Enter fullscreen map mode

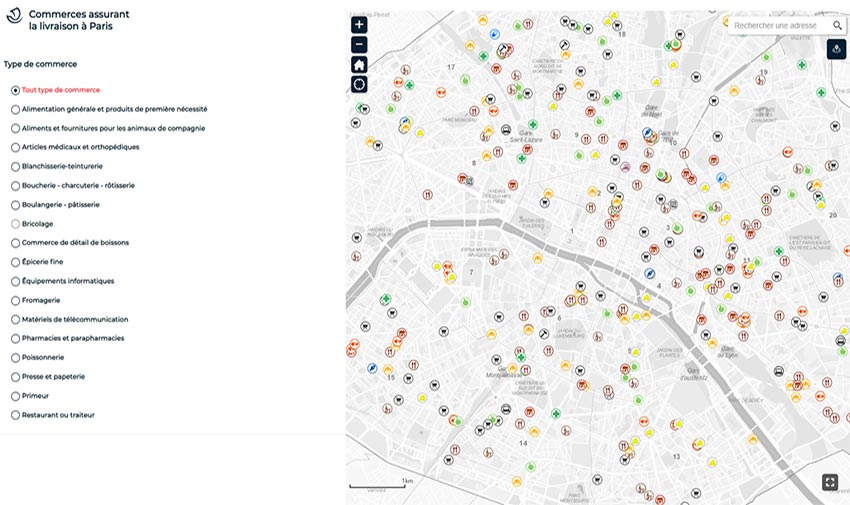point(830,482)
